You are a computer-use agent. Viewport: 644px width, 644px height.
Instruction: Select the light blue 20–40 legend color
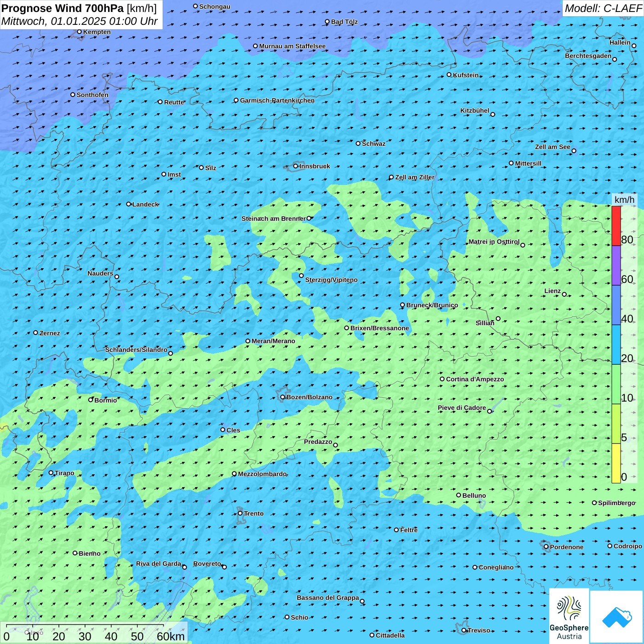(x=616, y=345)
